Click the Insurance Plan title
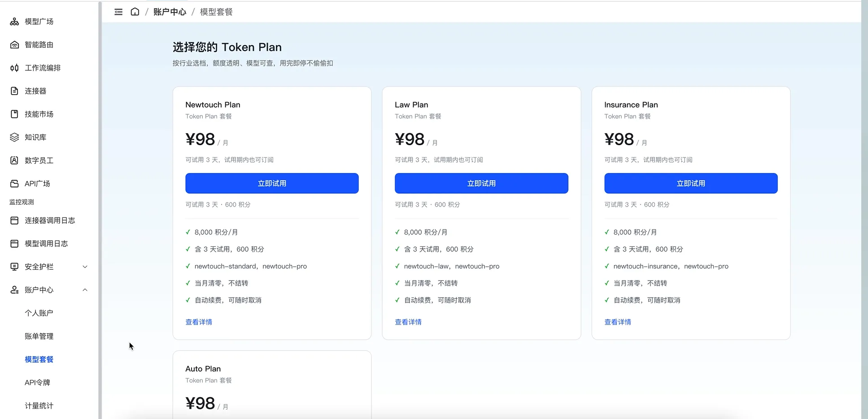 click(x=631, y=105)
